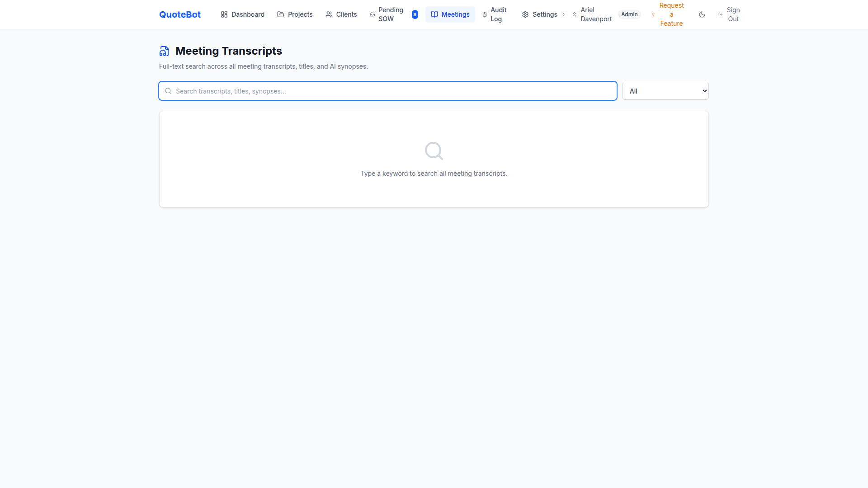Select the Dashboard grid icon

point(224,14)
